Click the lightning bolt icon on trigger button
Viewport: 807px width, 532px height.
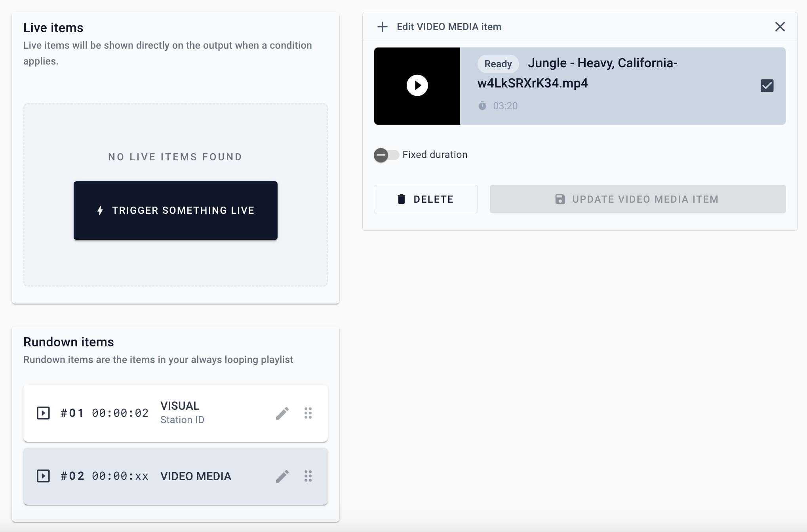click(x=100, y=211)
